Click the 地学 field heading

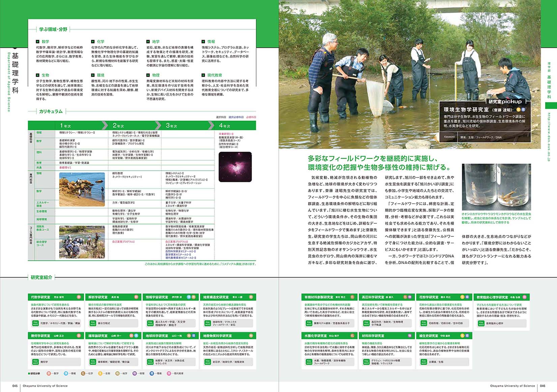pos(156,42)
